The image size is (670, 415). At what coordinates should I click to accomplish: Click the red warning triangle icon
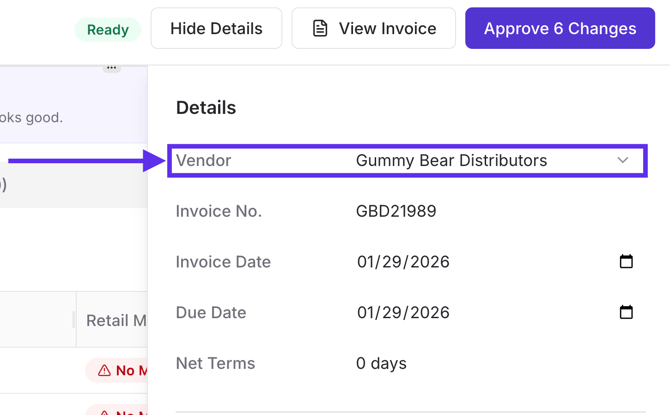(104, 371)
